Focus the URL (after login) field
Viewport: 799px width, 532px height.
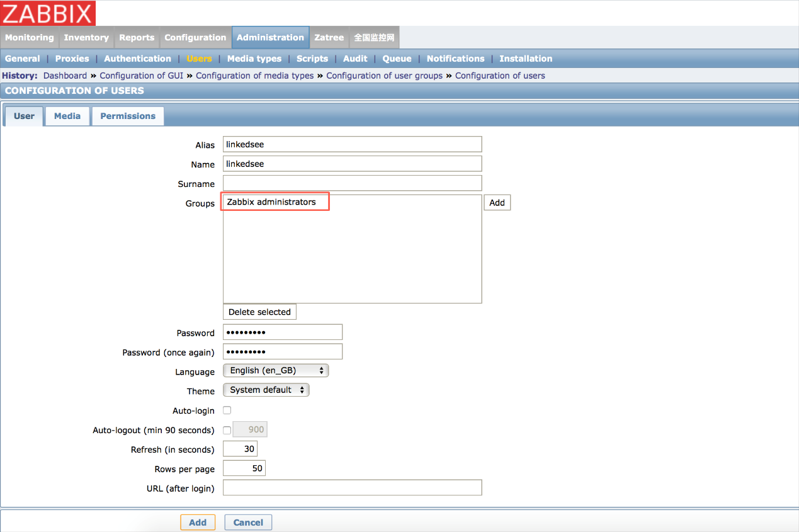click(x=353, y=488)
